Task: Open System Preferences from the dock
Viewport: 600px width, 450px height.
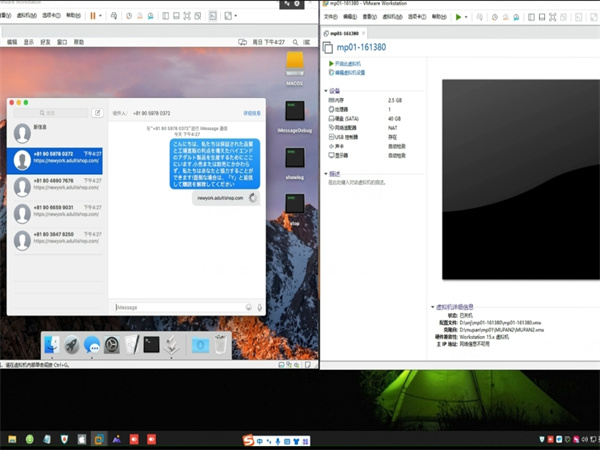Action: click(112, 345)
